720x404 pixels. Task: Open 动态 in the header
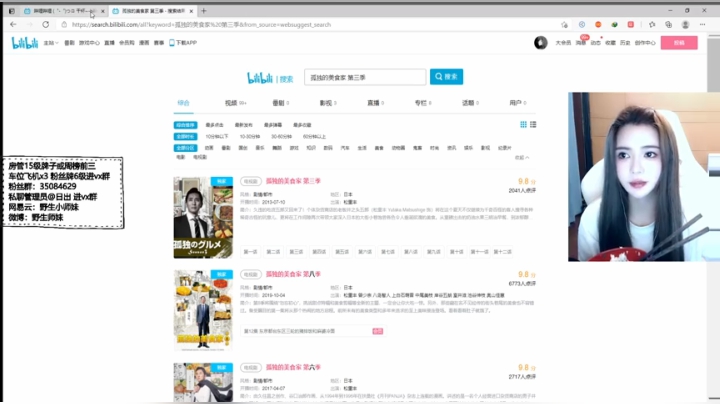[x=596, y=43]
